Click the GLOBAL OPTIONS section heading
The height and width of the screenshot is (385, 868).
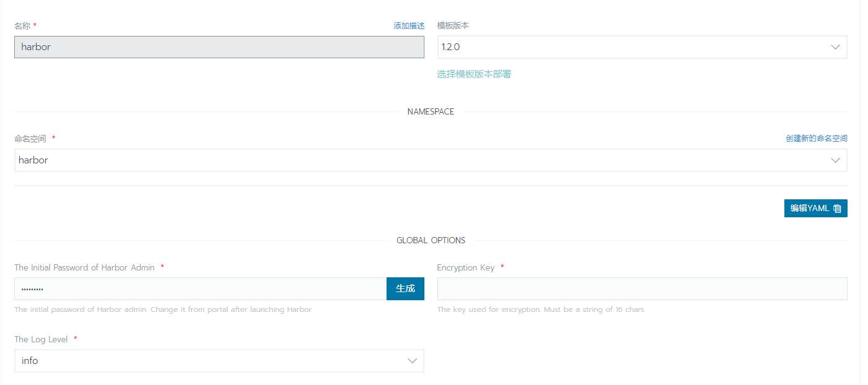tap(431, 241)
